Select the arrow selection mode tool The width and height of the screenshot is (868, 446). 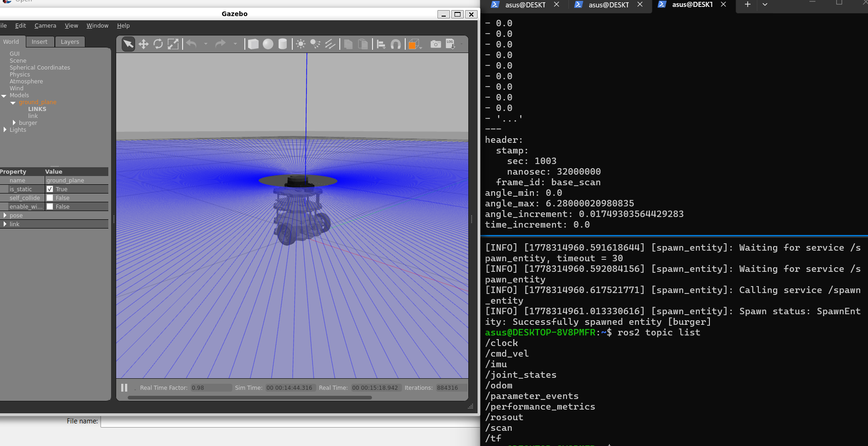(x=128, y=44)
